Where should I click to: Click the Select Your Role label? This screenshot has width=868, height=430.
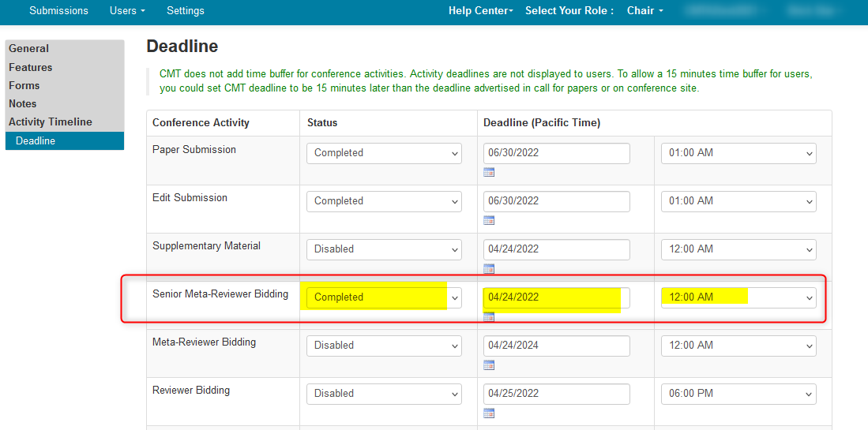click(x=569, y=10)
